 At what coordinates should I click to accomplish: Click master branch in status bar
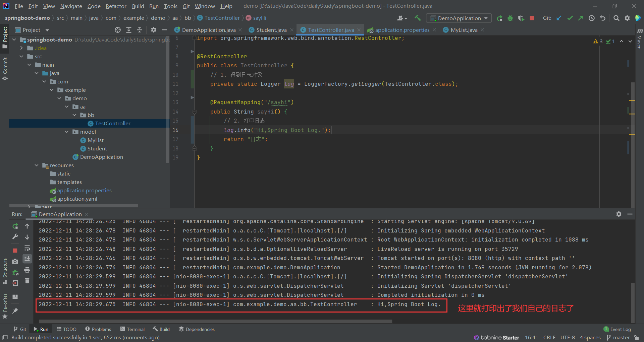(x=618, y=338)
